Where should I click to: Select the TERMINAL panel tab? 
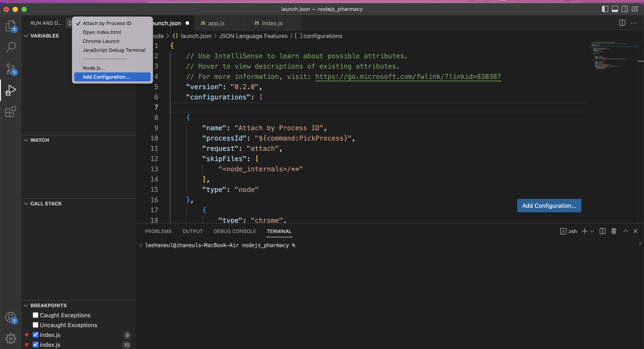tap(279, 231)
